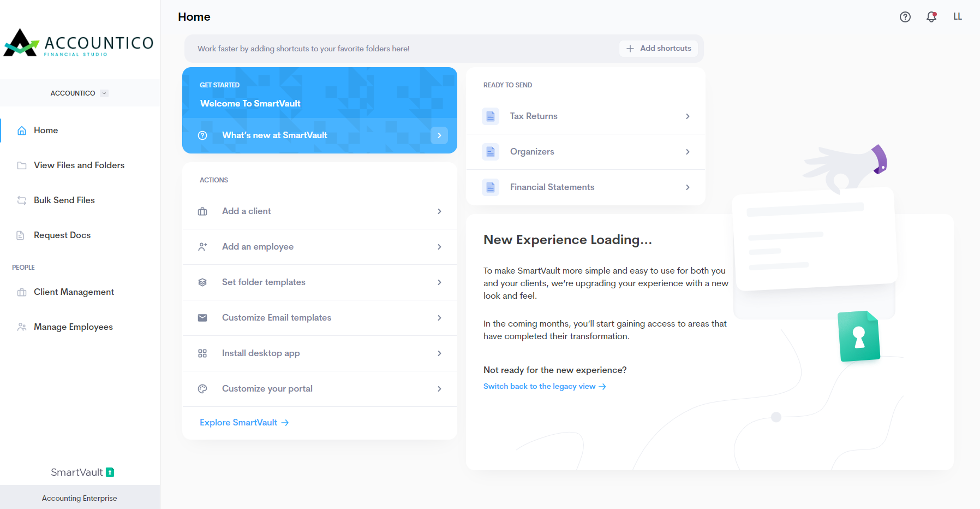Select Set folder templates action
The height and width of the screenshot is (509, 980).
pyautogui.click(x=320, y=282)
